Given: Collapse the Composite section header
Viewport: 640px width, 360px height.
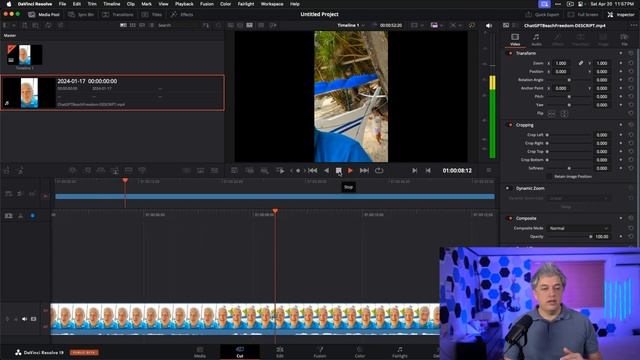Looking at the screenshot, I should pos(526,218).
